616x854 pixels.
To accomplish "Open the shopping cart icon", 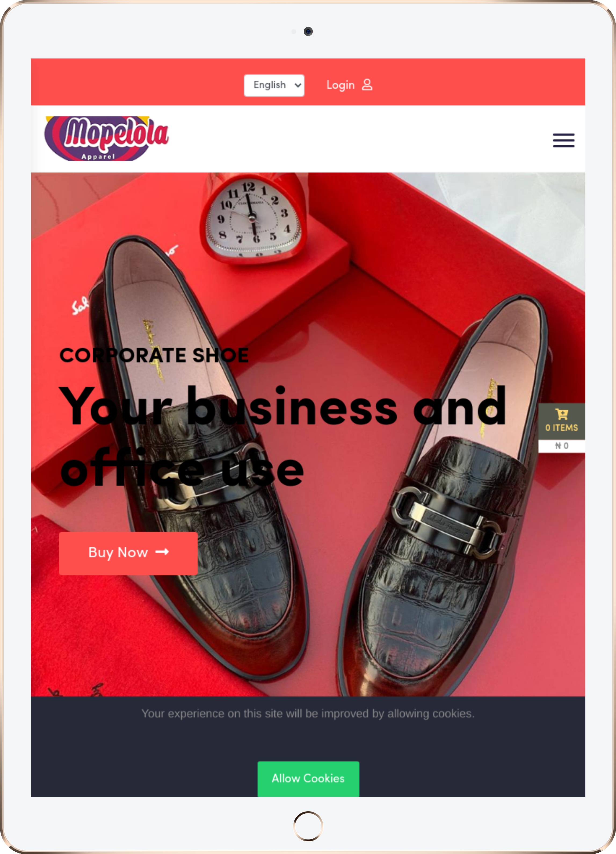I will pyautogui.click(x=562, y=414).
